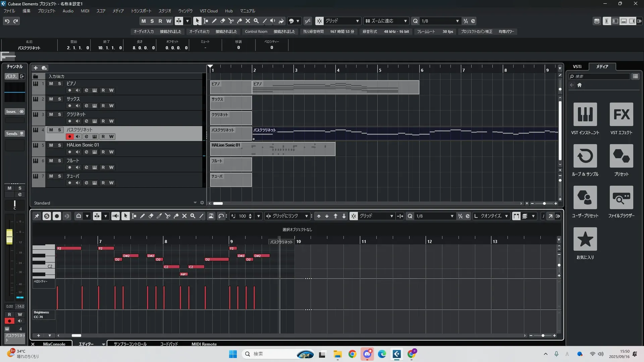
Task: Open the トランスポート menu
Action: 141,11
